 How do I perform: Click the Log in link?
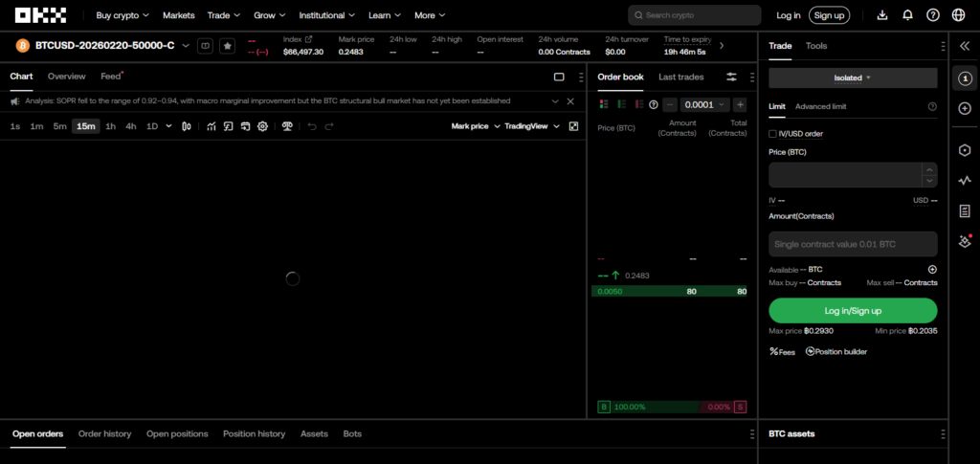(789, 15)
